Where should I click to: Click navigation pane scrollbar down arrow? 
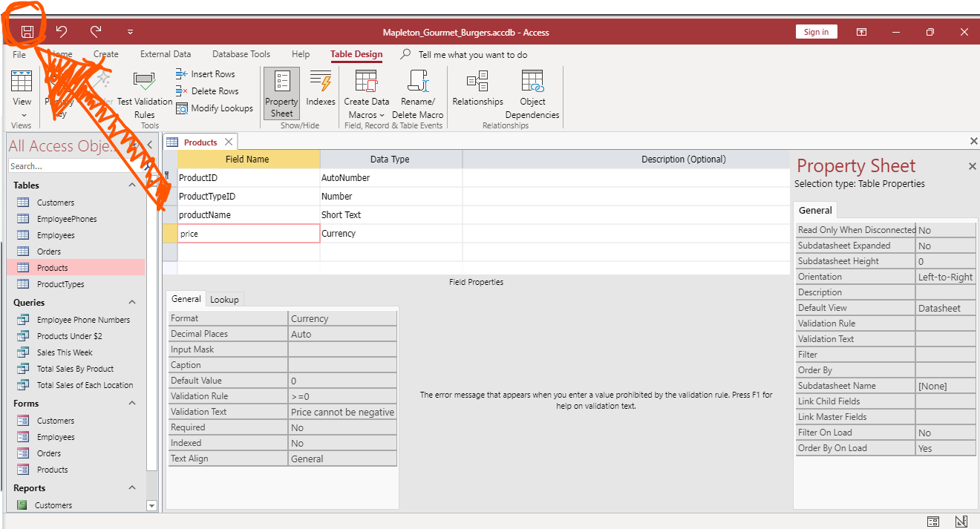pos(152,506)
